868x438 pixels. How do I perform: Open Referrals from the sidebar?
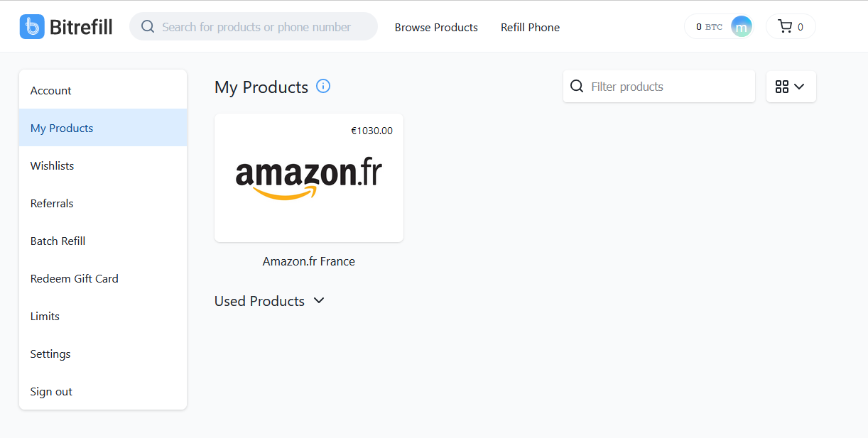[x=52, y=203]
